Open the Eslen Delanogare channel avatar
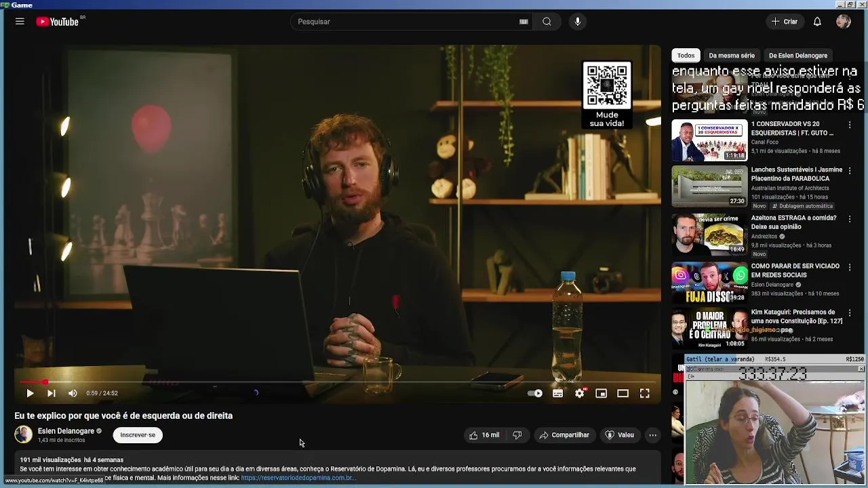The height and width of the screenshot is (488, 868). [23, 434]
